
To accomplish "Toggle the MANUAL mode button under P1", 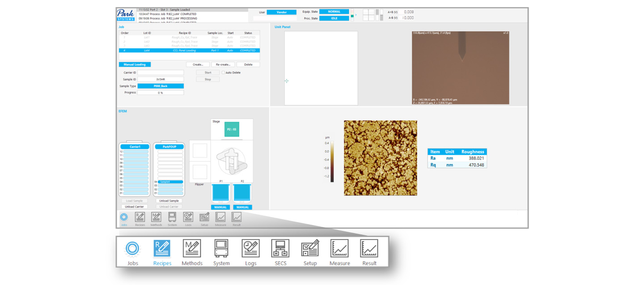I will [x=220, y=207].
